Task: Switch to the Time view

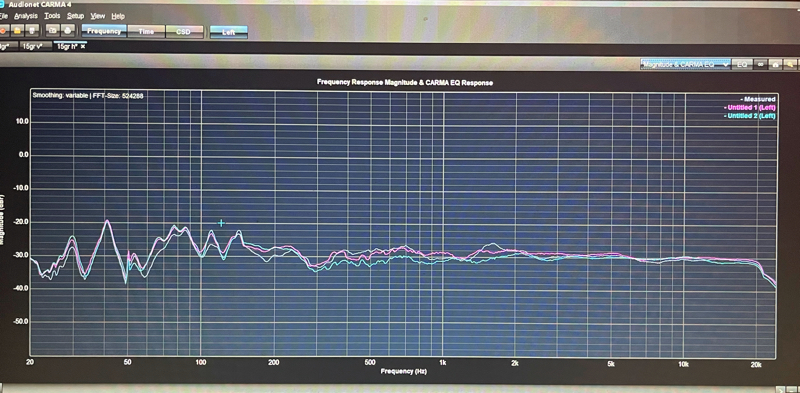Action: 146,32
